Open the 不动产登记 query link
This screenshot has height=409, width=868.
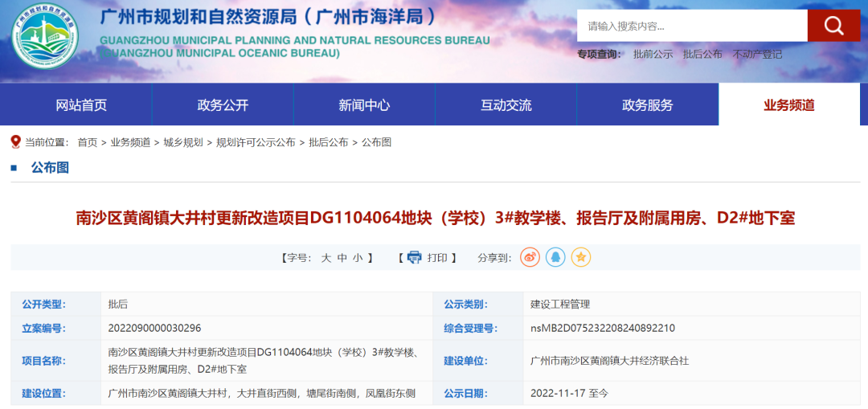click(x=757, y=54)
